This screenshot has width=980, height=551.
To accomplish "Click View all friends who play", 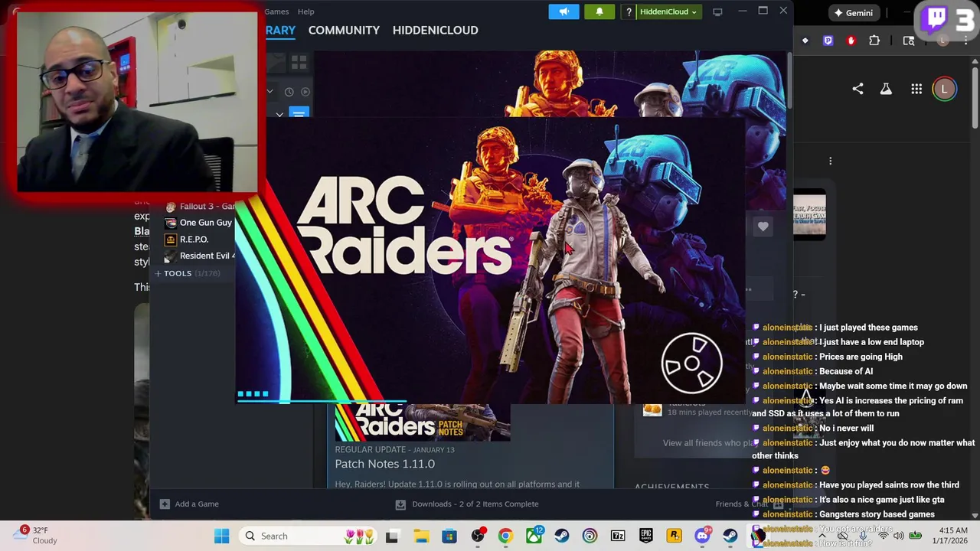I will [709, 442].
